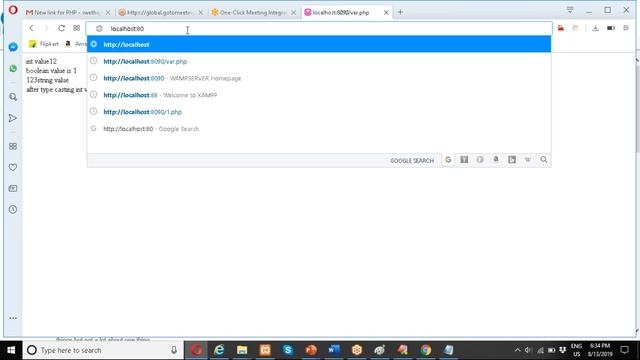
Task: Close the One-Click Meeting tab
Action: pos(293,13)
